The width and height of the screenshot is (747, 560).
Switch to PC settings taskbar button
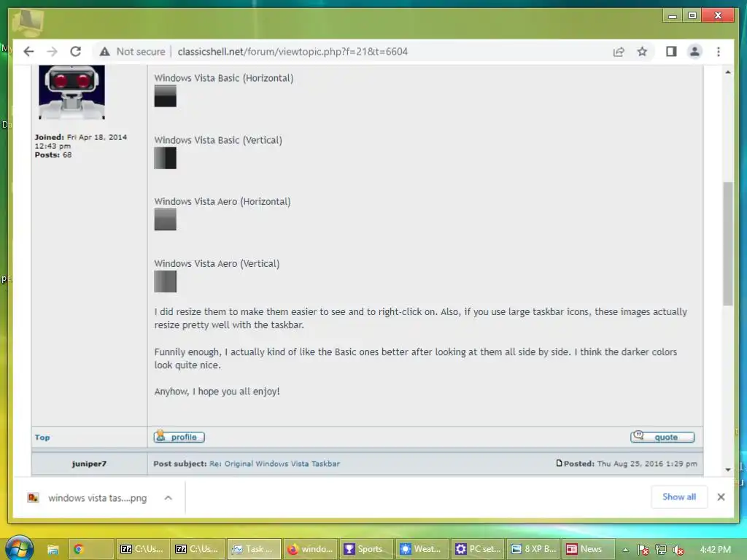[477, 549]
